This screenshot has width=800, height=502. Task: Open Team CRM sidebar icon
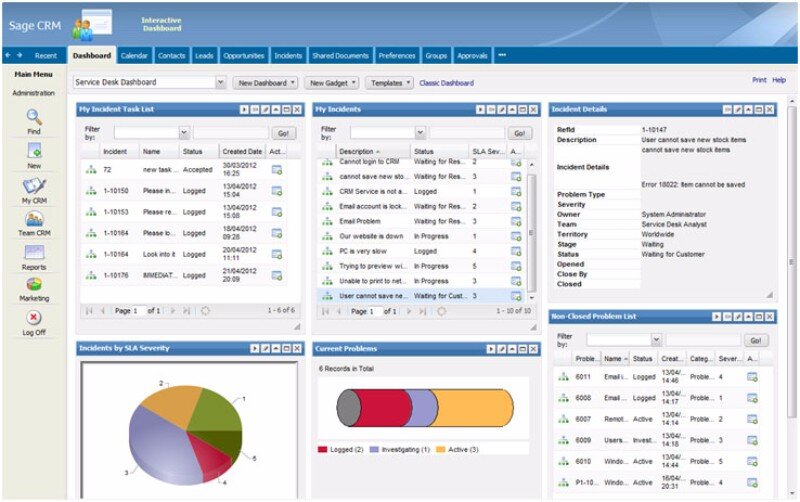click(x=34, y=219)
